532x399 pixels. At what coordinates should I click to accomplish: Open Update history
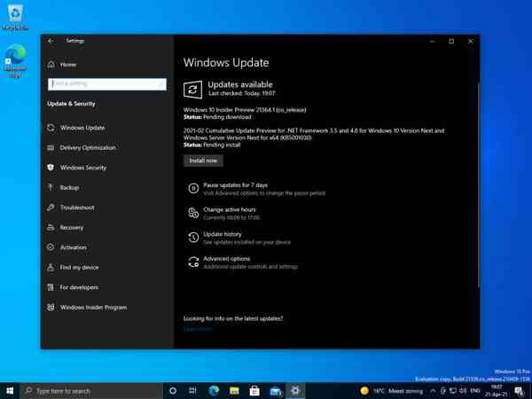coord(223,234)
